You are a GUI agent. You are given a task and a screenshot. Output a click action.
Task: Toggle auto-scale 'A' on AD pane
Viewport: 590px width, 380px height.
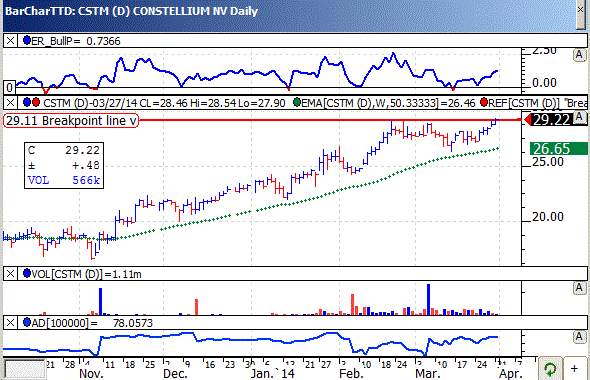[579, 337]
